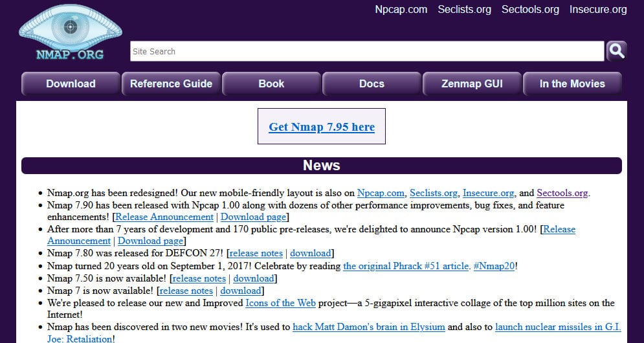The width and height of the screenshot is (644, 343).
Task: Open the Reference Guide page
Action: (x=172, y=83)
